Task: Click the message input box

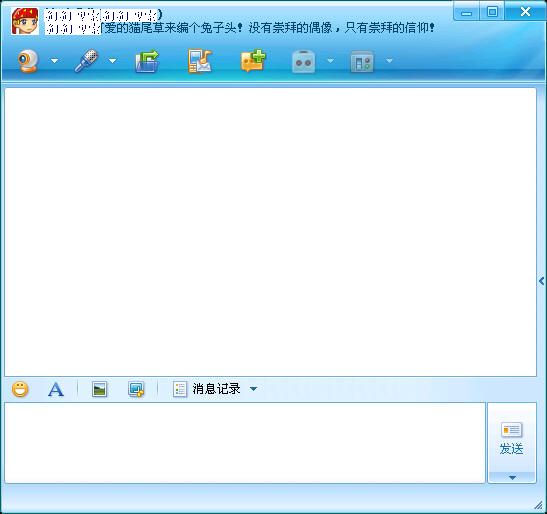Action: pyautogui.click(x=245, y=442)
